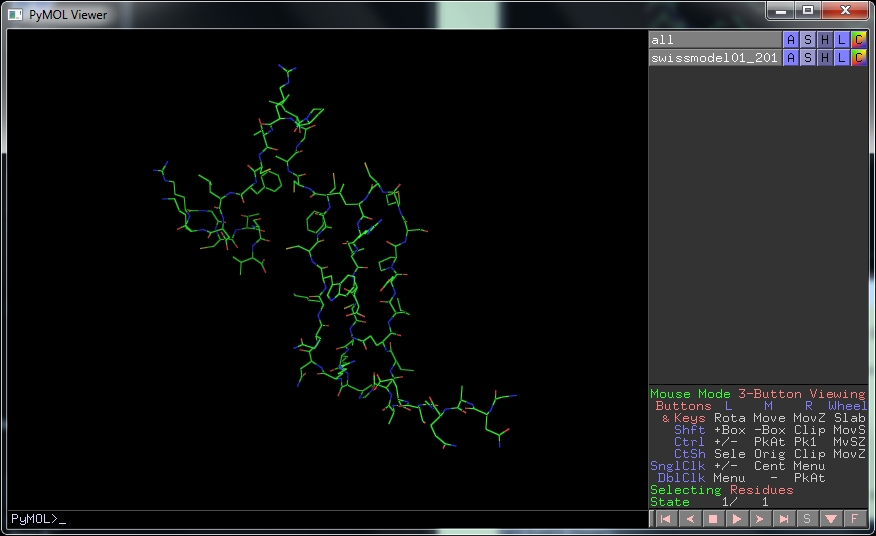876x536 pixels.
Task: Toggle visibility of swissmodel01_201 object
Action: click(x=714, y=58)
